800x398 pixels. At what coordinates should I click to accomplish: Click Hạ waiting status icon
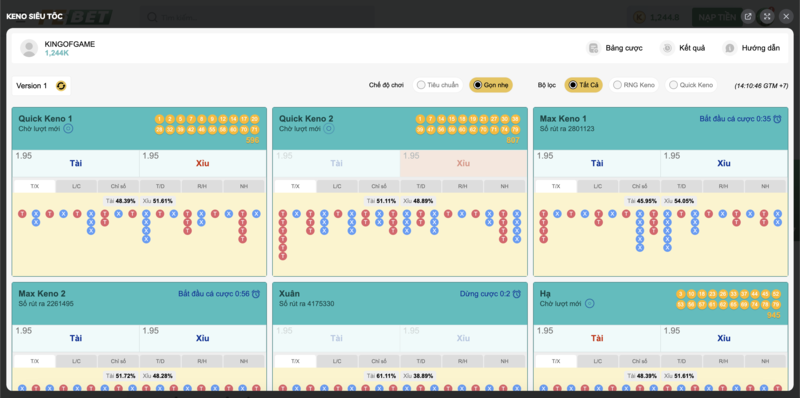(589, 304)
